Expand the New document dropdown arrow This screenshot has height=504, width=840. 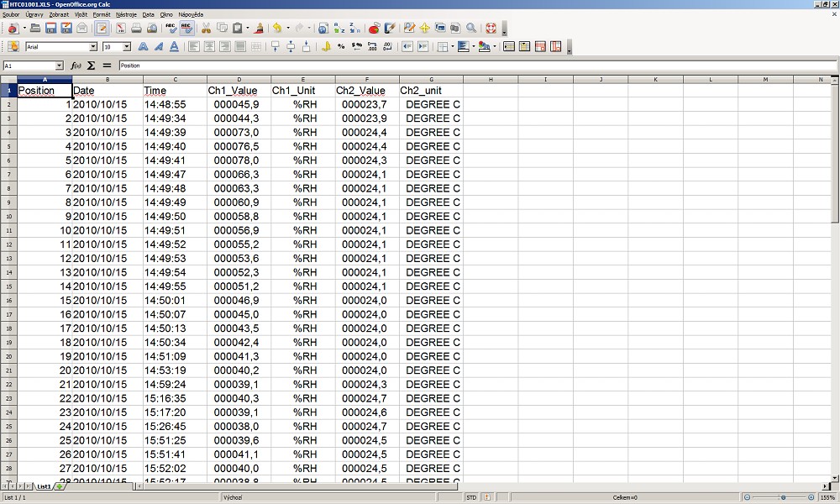pyautogui.click(x=24, y=29)
